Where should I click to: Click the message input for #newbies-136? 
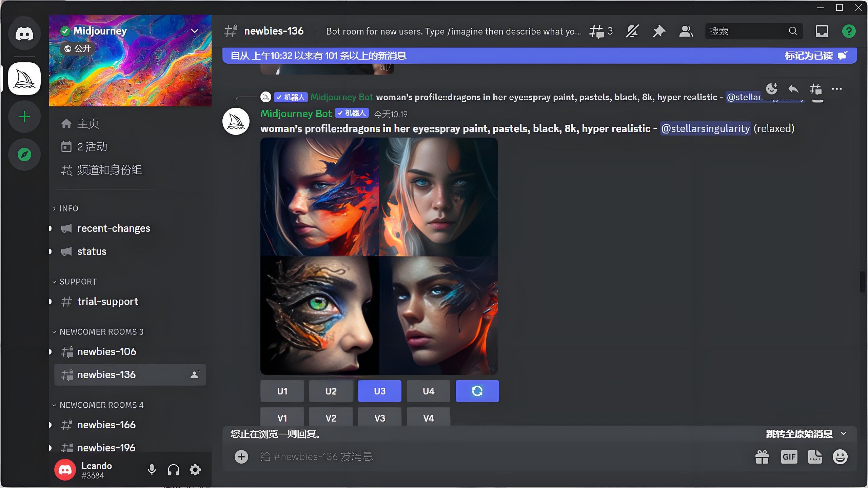(x=475, y=457)
